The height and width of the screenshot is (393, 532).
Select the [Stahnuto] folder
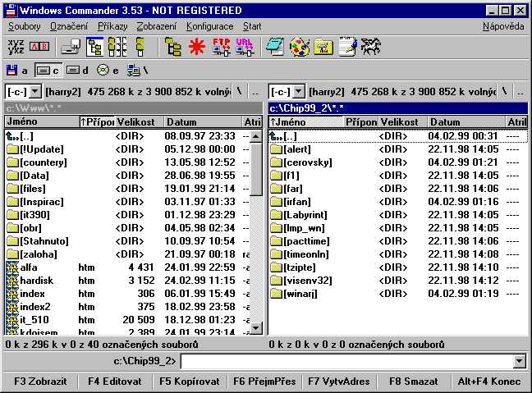(128, 241)
